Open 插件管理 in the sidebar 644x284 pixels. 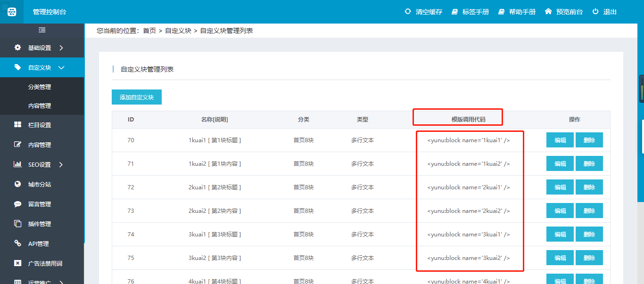[40, 224]
